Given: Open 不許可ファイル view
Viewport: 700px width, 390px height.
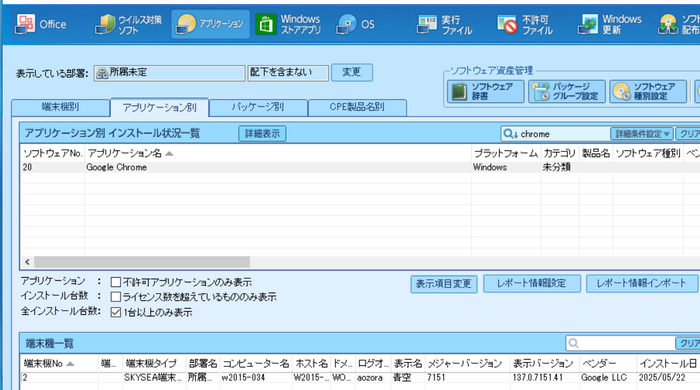Looking at the screenshot, I should coord(525,24).
